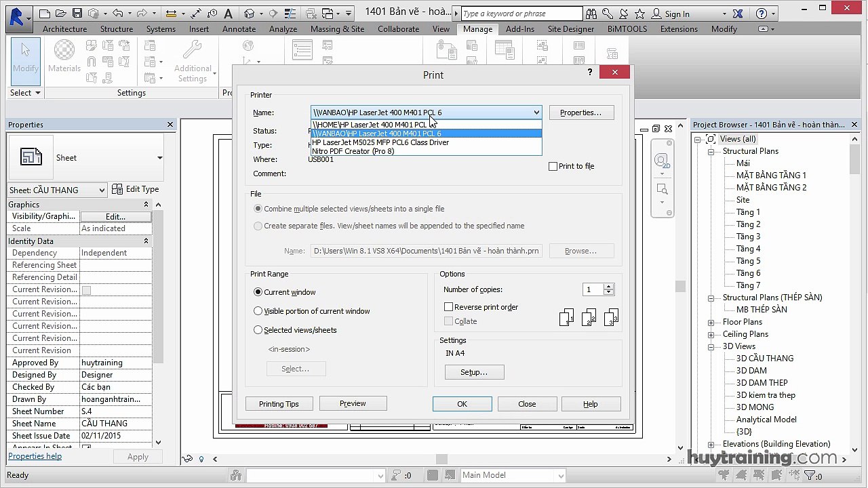The image size is (868, 488).
Task: Increase the Number of copies stepper
Action: (608, 287)
